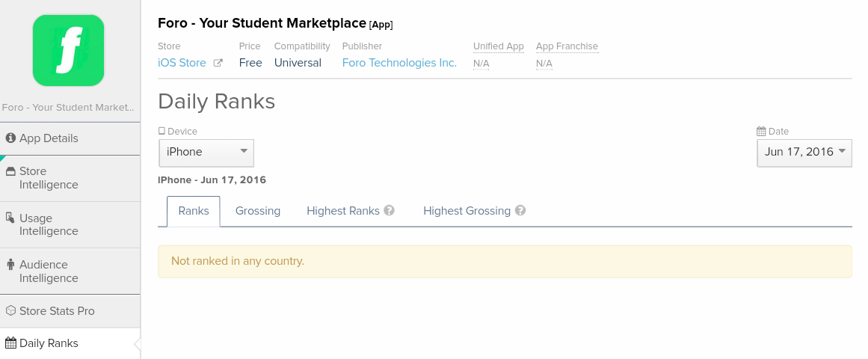The image size is (868, 359).
Task: Open the iPhone device dropdown
Action: [206, 153]
